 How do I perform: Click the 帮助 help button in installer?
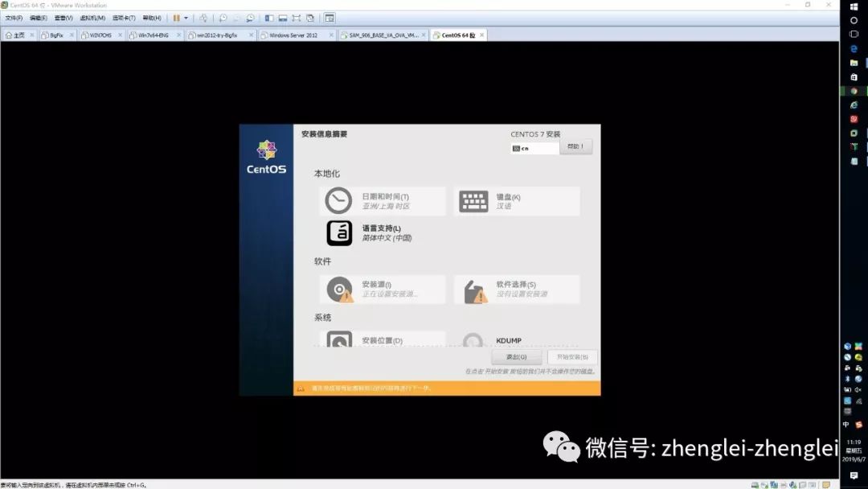pos(575,146)
